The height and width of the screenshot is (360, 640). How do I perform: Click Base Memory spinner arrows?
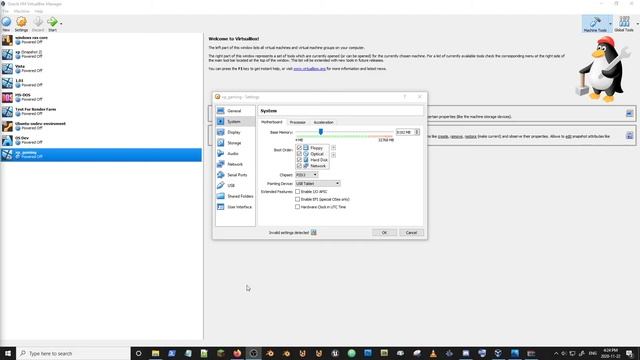pos(417,132)
